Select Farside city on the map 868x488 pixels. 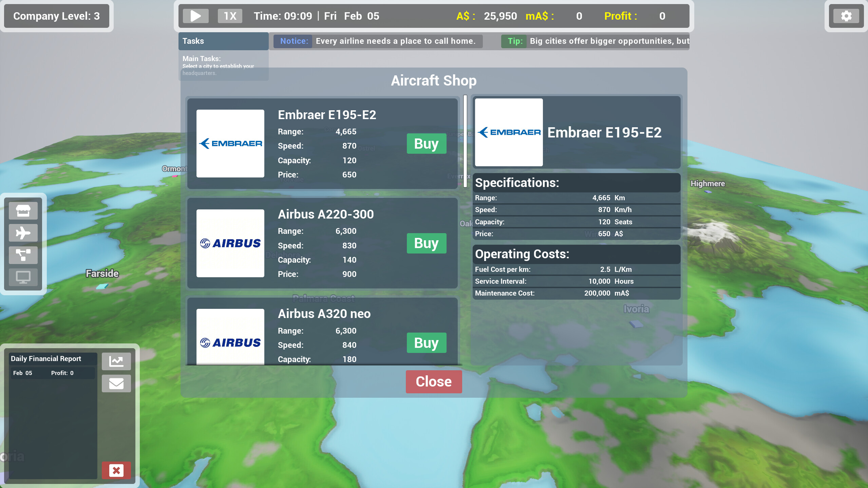point(102,274)
